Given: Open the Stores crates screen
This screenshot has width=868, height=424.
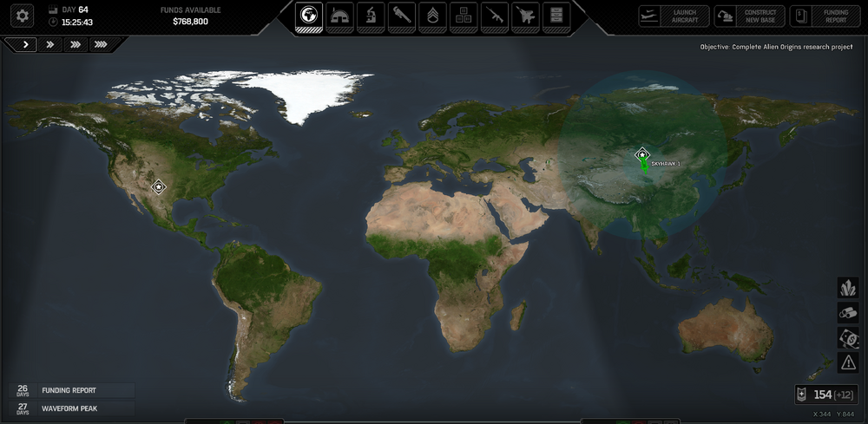Looking at the screenshot, I should coord(464,15).
